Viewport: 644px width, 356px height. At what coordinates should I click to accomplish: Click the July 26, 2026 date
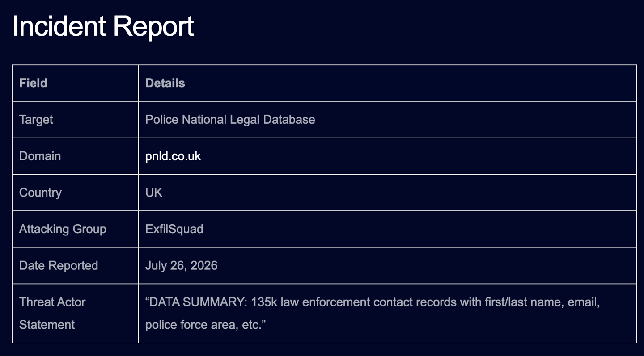182,266
